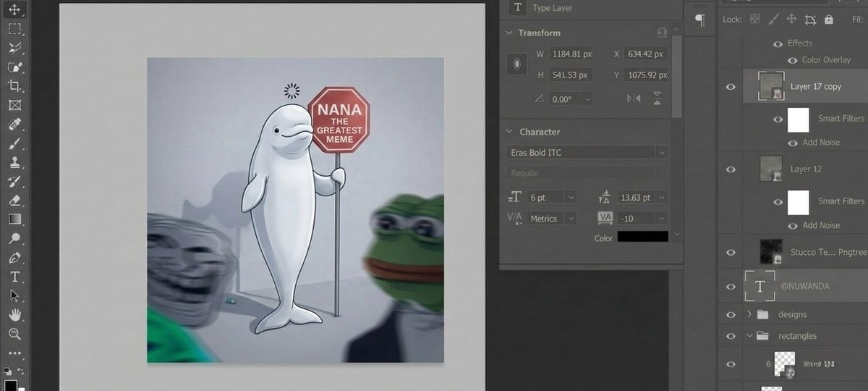This screenshot has height=391, width=868.
Task: Collapse the Character section
Action: (x=509, y=132)
